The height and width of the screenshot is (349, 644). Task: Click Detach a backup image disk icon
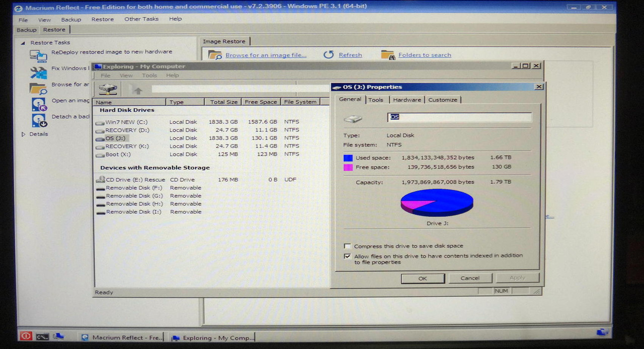[x=39, y=120]
